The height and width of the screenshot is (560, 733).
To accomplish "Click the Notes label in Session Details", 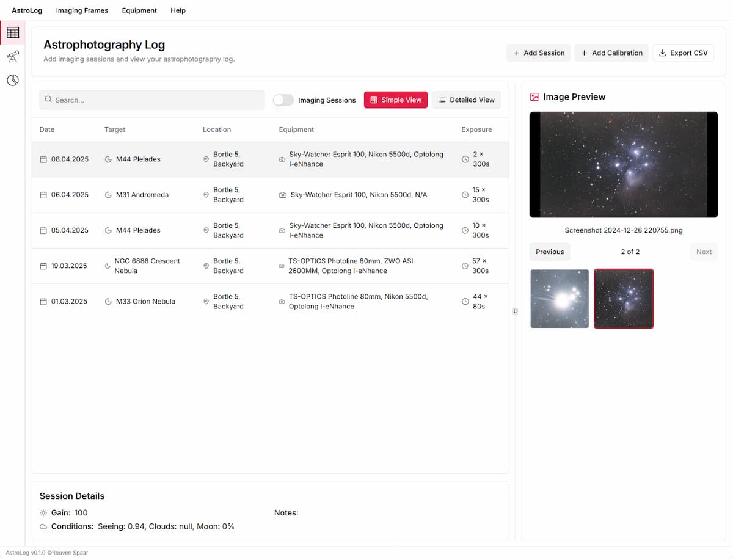I will pyautogui.click(x=286, y=513).
